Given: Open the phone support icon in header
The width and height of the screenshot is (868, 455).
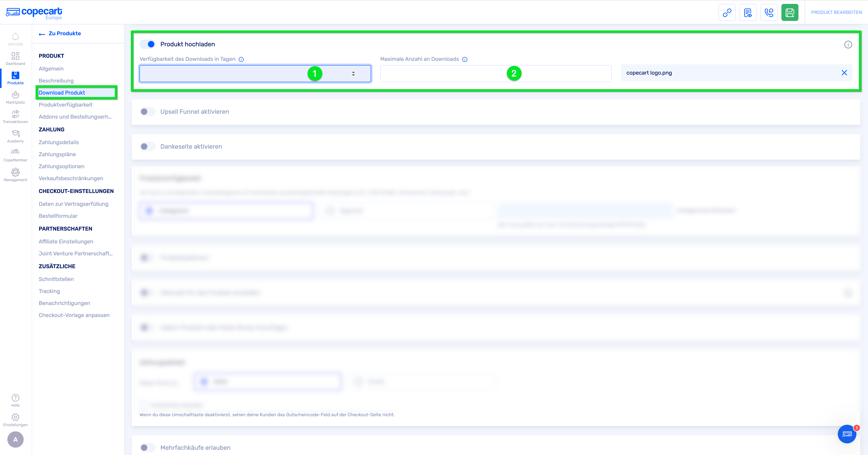Looking at the screenshot, I should pos(769,12).
